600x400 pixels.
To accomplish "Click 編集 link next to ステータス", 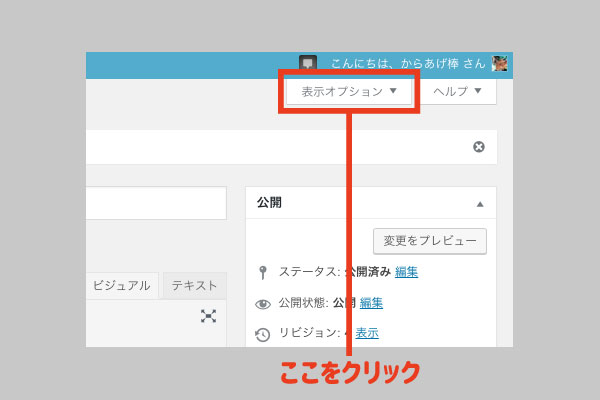I will click(x=406, y=272).
